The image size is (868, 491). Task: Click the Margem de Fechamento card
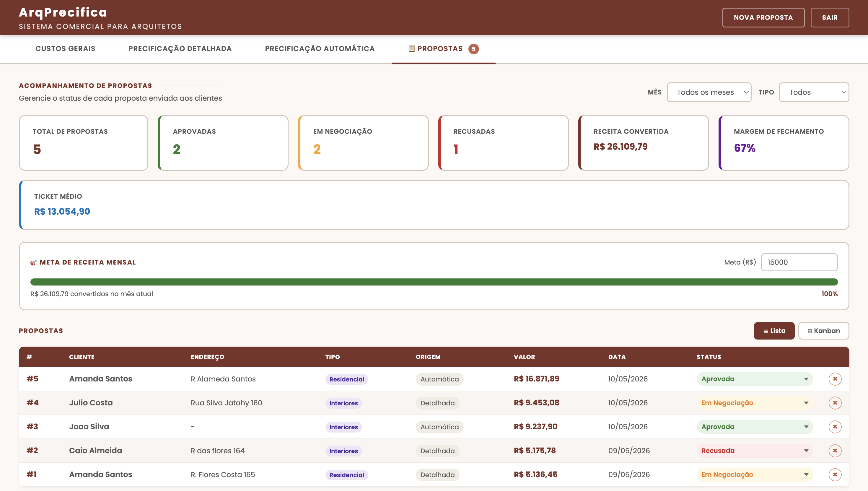pos(784,143)
